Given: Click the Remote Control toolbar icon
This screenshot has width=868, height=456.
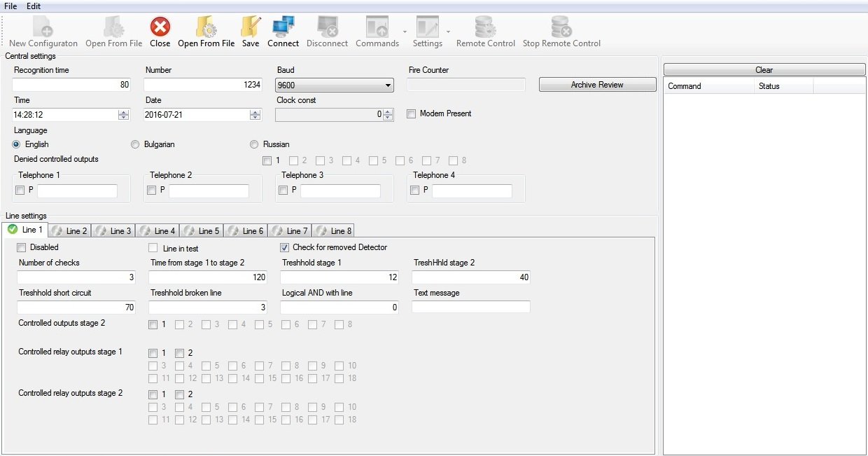Looking at the screenshot, I should [x=485, y=27].
